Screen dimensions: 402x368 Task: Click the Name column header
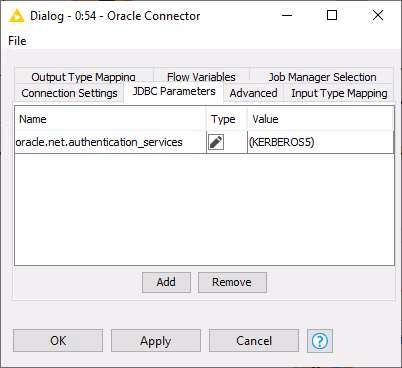click(x=110, y=119)
